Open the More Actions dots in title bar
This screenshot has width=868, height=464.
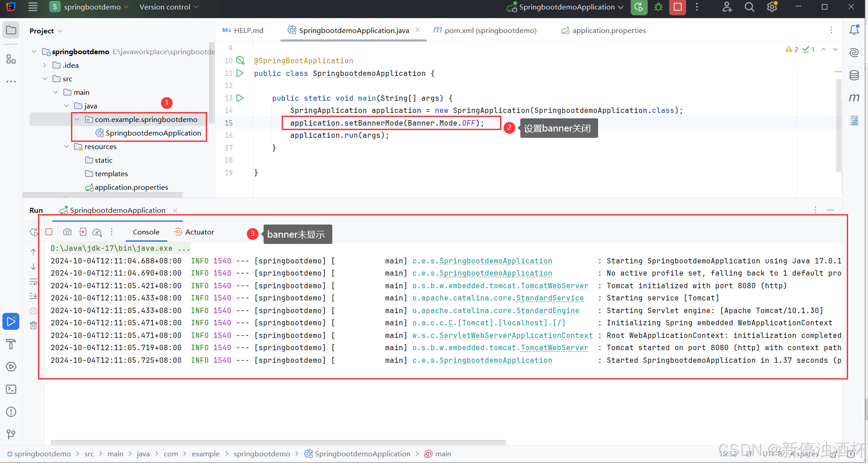(x=697, y=7)
